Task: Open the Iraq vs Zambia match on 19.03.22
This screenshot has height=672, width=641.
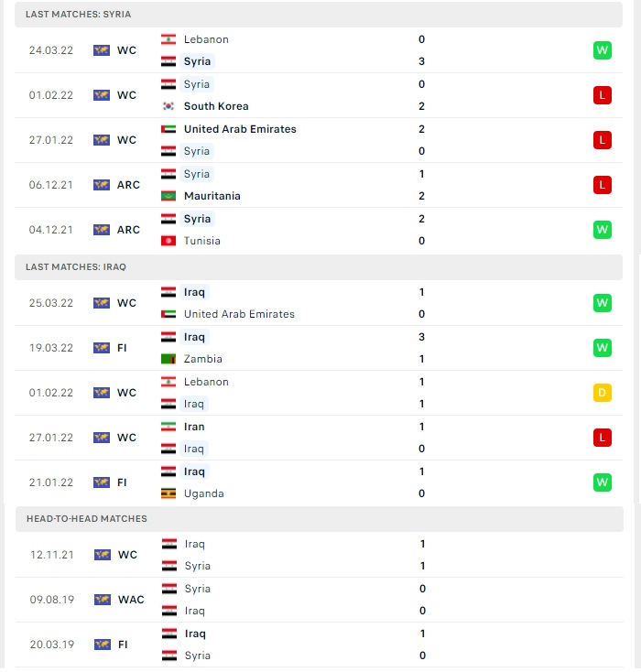Action: [x=319, y=348]
